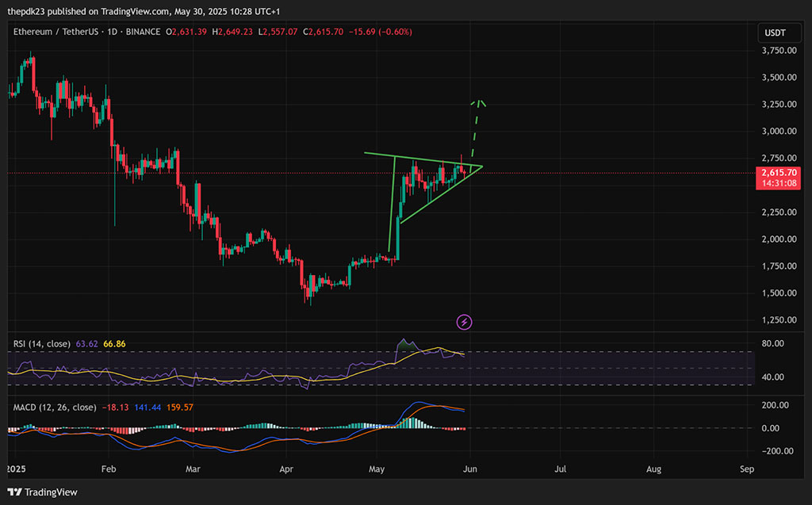Click the RSI (14, close) indicator label
The image size is (812, 505).
[42, 343]
